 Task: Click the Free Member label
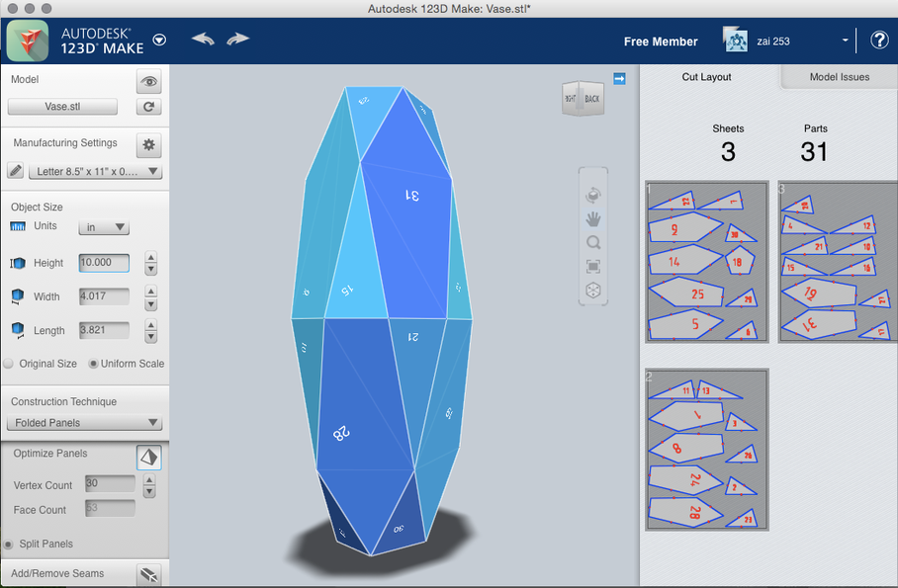[x=661, y=42]
